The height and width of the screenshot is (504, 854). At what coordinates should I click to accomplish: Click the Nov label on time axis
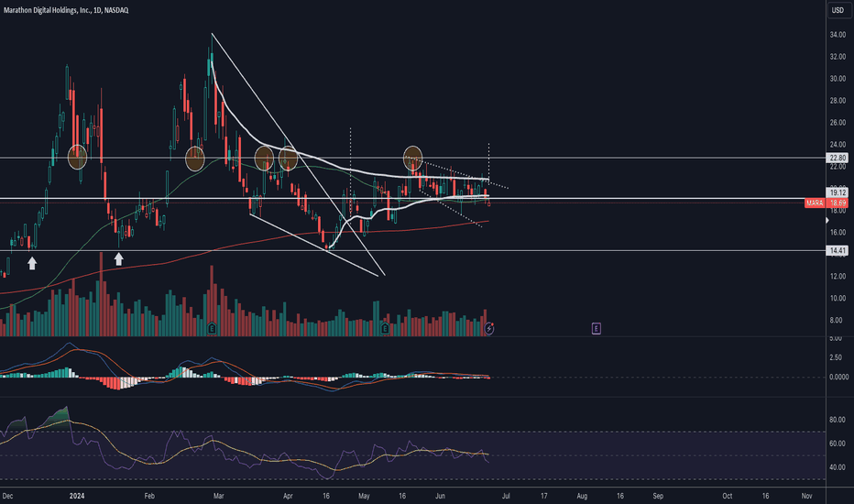(x=807, y=496)
